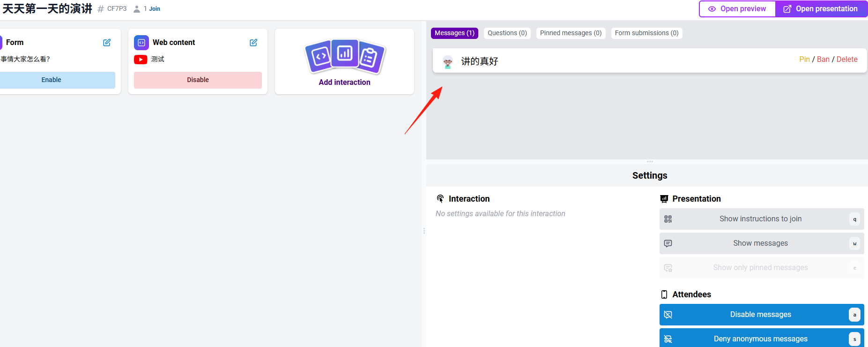Screen dimensions: 868x347
Task: Edit the Web content interaction via pencil icon
Action: [x=253, y=43]
